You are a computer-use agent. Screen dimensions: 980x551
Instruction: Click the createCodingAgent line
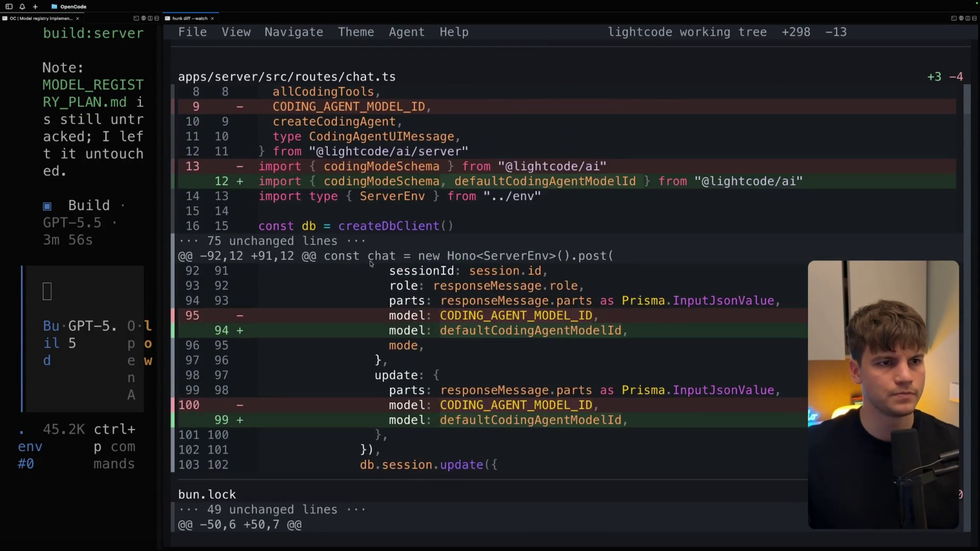click(337, 121)
